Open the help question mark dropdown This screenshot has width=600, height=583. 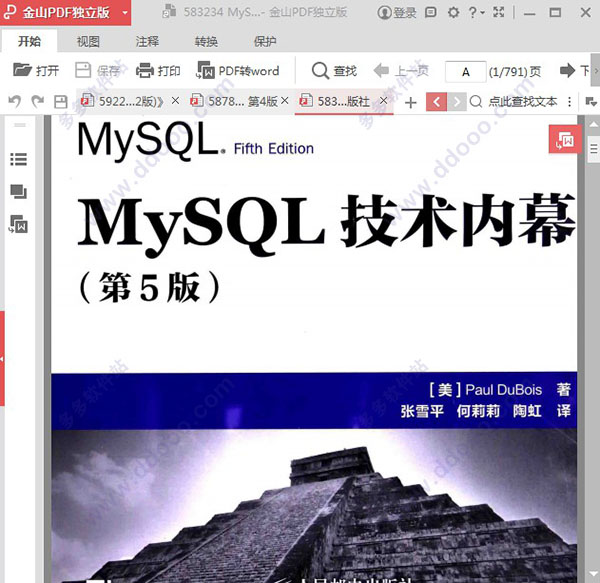476,13
